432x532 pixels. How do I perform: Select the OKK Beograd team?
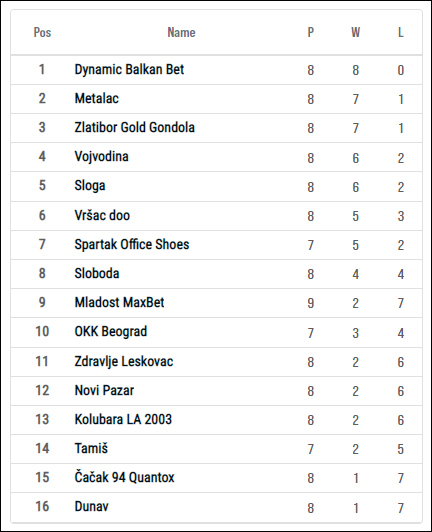point(111,332)
